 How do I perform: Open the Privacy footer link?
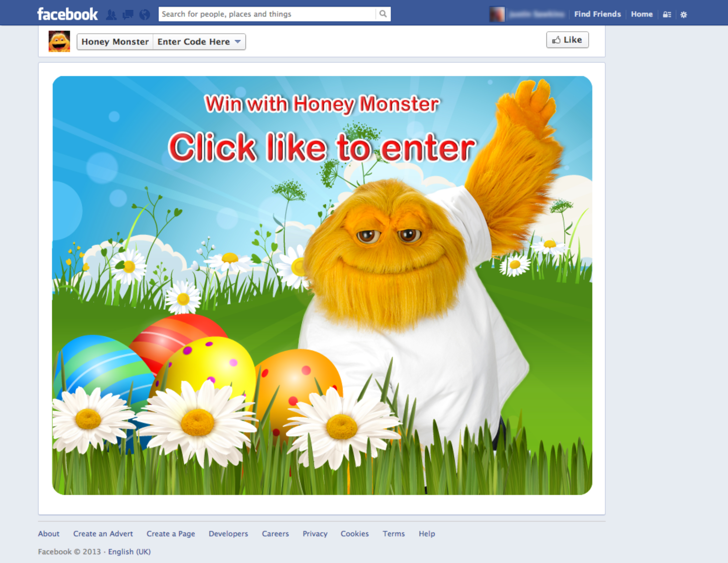[x=315, y=534]
